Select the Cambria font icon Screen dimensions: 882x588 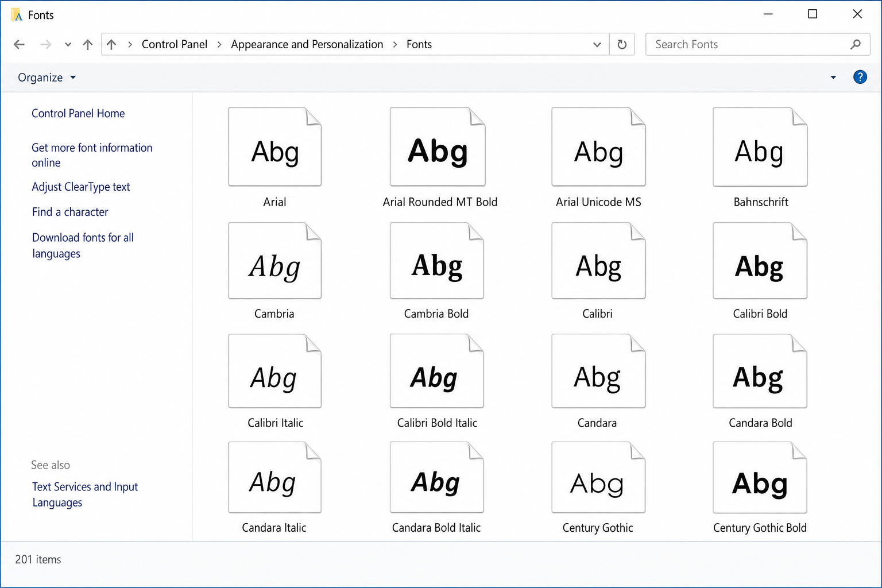tap(274, 261)
